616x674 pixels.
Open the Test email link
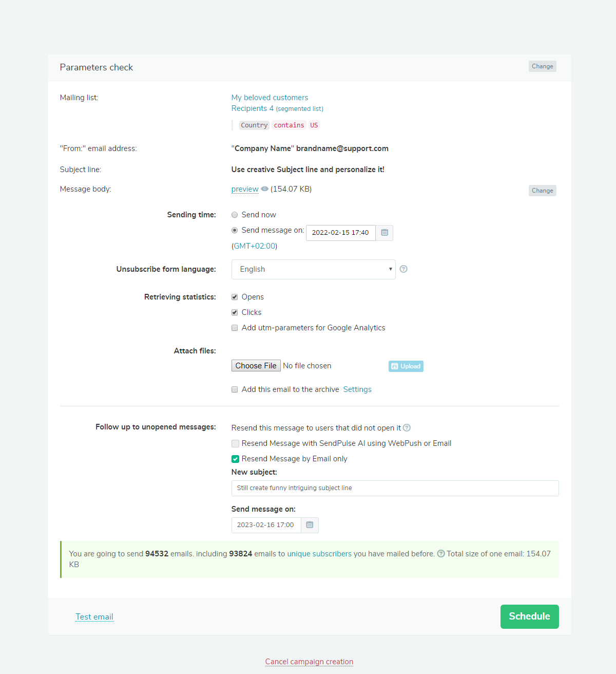[94, 617]
